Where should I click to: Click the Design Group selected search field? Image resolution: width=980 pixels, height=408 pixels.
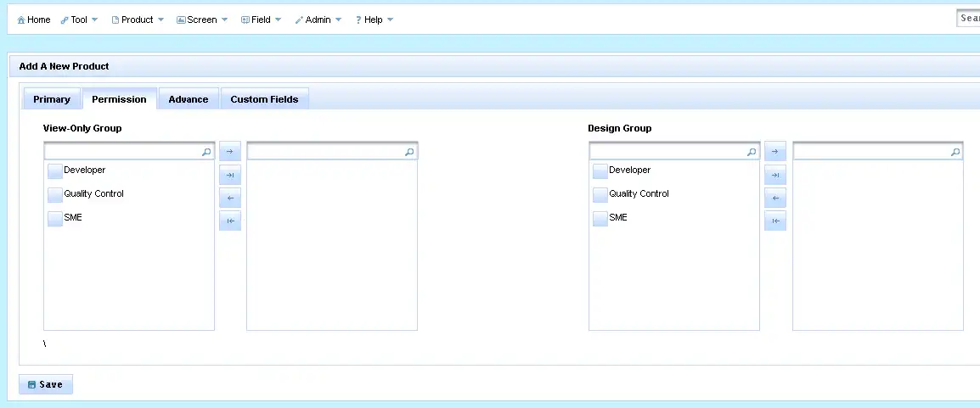coord(877,152)
